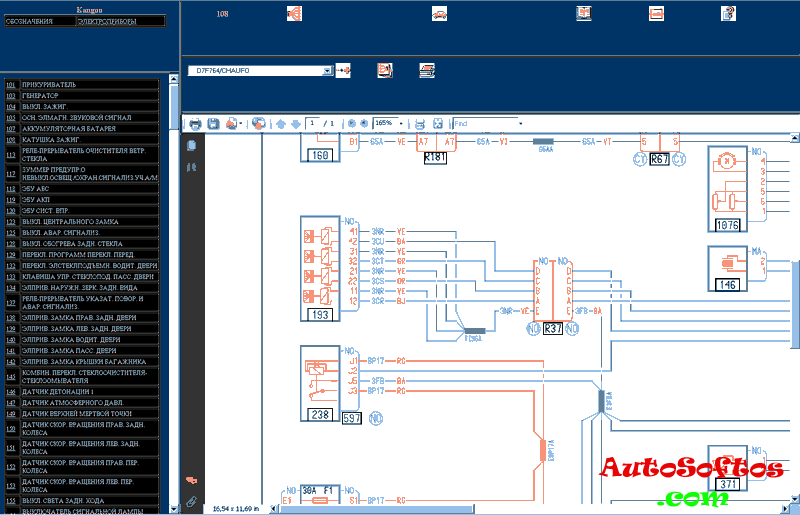The width and height of the screenshot is (800, 515).
Task: Click connector label R37 in the diagram
Action: 553,329
